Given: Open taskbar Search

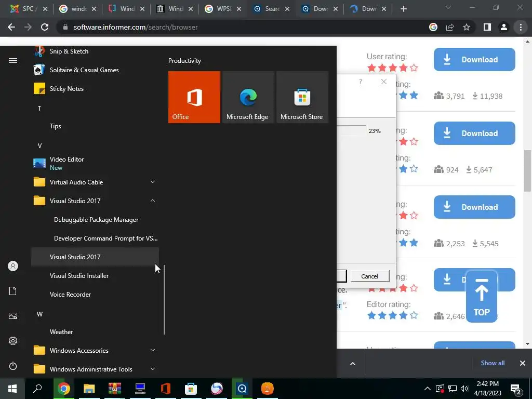Looking at the screenshot, I should (x=37, y=389).
